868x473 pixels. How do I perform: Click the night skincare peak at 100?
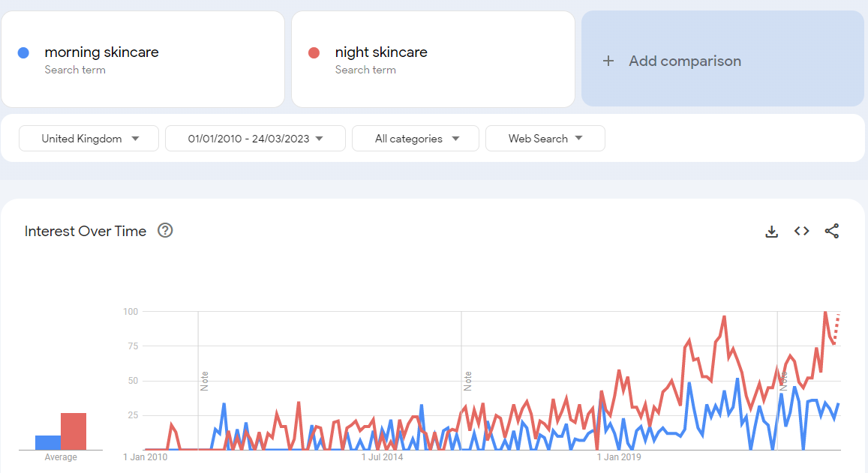point(825,312)
